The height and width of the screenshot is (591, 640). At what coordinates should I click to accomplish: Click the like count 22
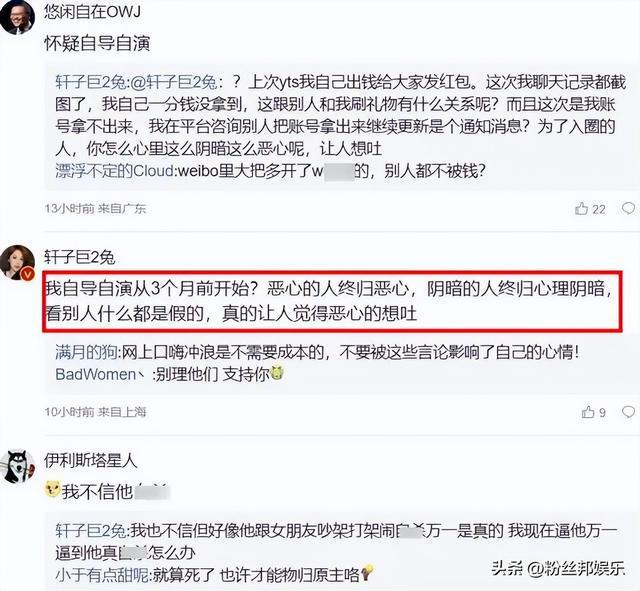pyautogui.click(x=598, y=209)
